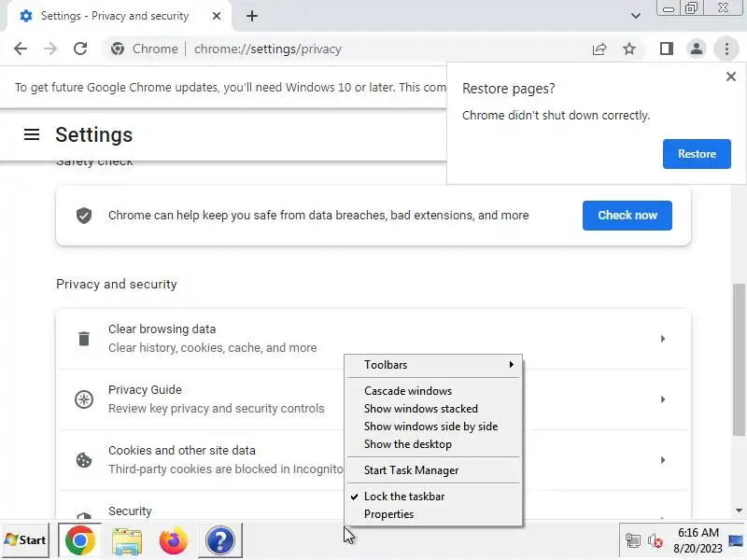Expand the Cookies row arrow
The height and width of the screenshot is (560, 747).
coord(663,460)
